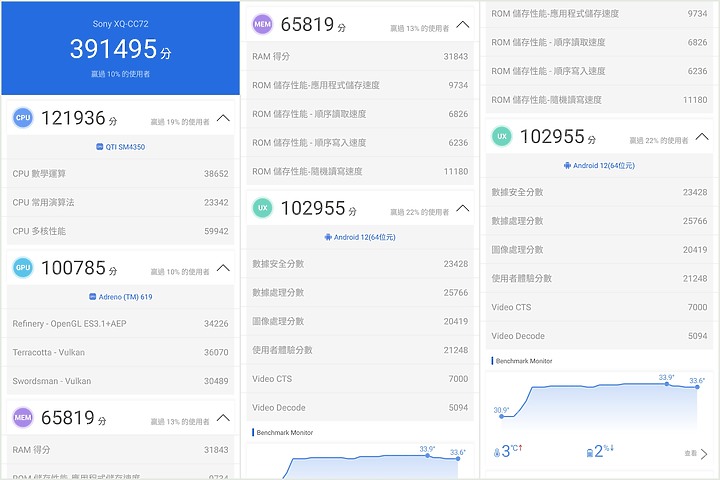Select RAM 得分 31843 row in middle panel
Screen dimensions: 720x480
pos(360,56)
